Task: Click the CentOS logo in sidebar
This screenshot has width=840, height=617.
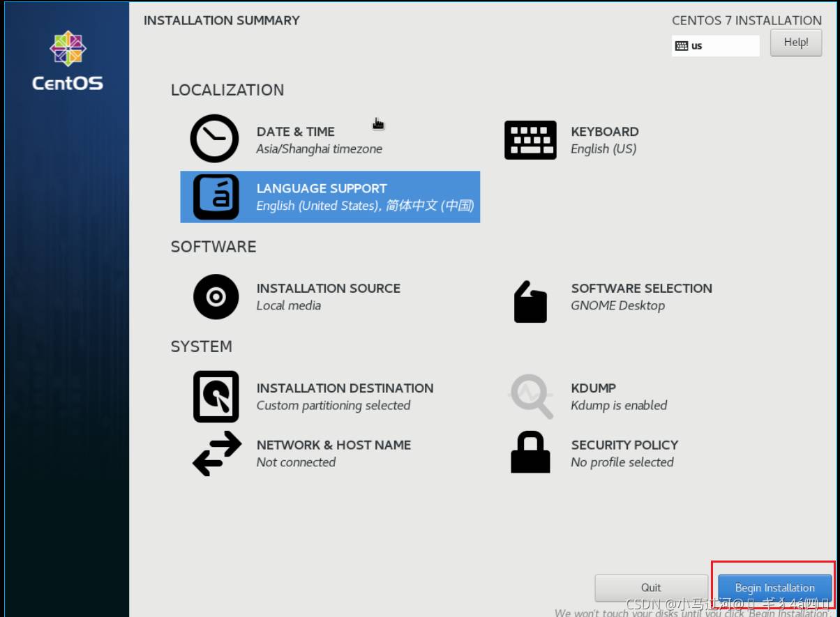Action: click(67, 61)
